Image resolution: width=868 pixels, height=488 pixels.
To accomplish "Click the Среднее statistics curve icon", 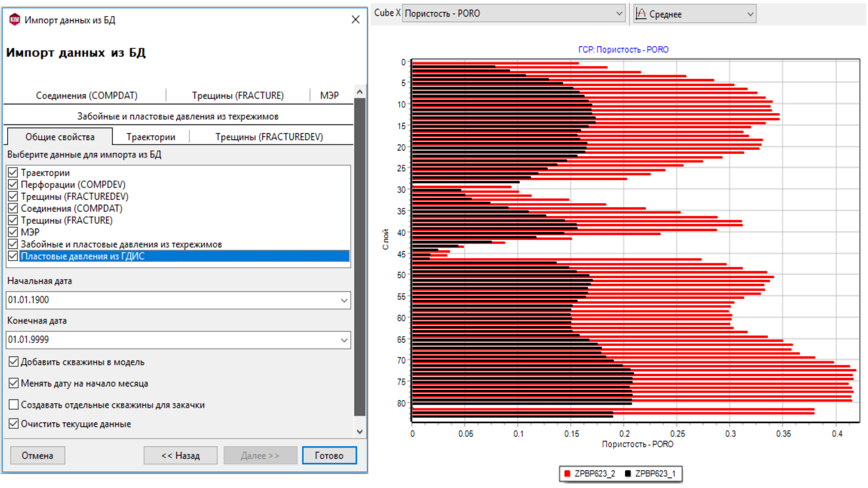I will [641, 14].
